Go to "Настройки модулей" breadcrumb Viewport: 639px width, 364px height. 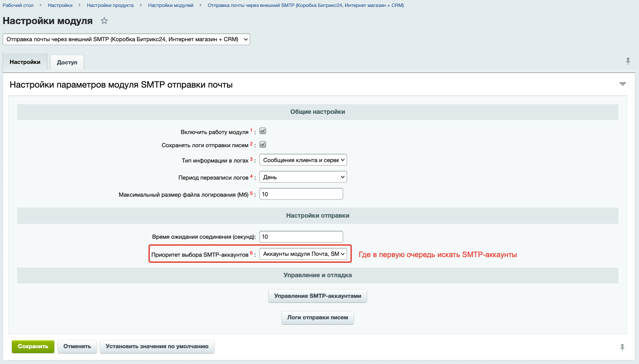click(170, 5)
